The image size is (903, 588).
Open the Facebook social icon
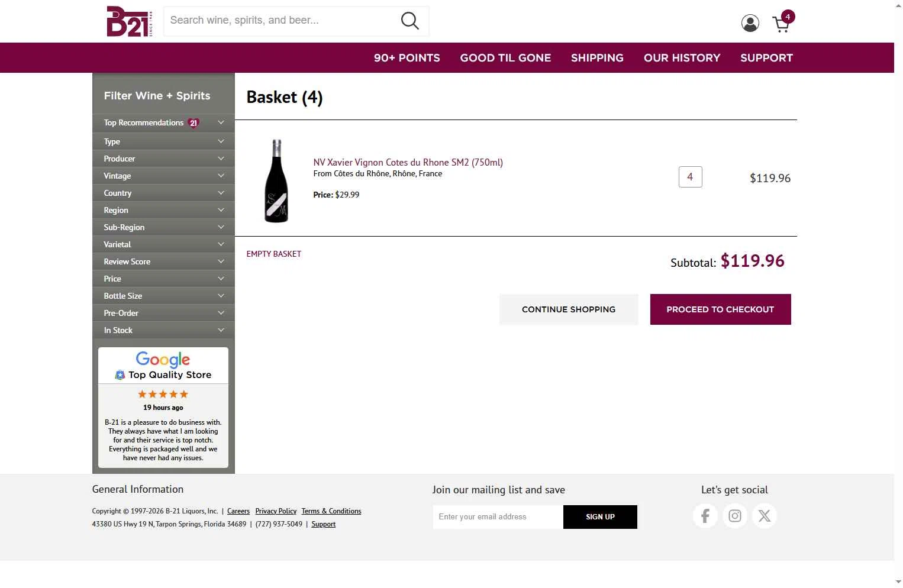click(x=705, y=516)
